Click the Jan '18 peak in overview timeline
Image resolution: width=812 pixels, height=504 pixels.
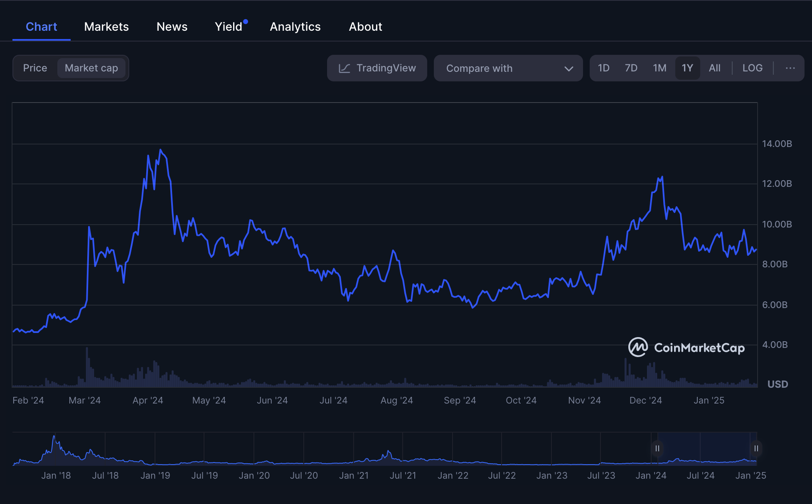(x=54, y=437)
